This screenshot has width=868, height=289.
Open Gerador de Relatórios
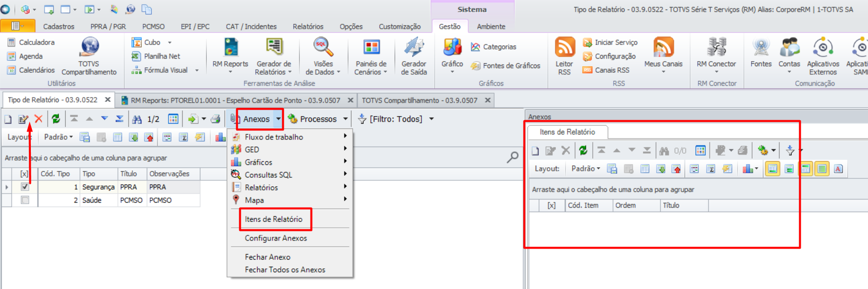click(274, 57)
